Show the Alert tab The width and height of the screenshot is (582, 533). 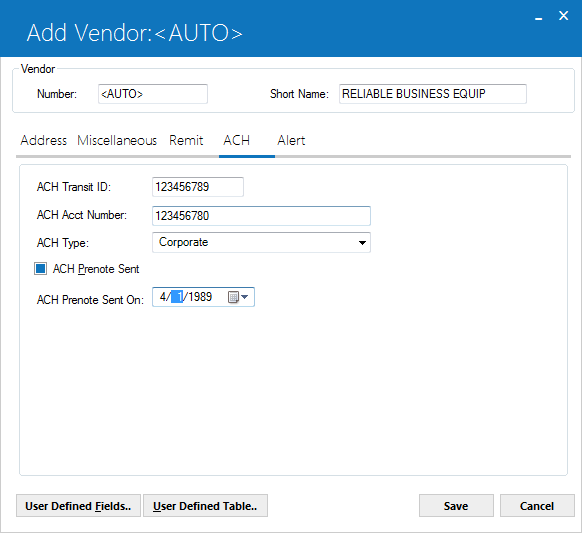pyautogui.click(x=291, y=140)
